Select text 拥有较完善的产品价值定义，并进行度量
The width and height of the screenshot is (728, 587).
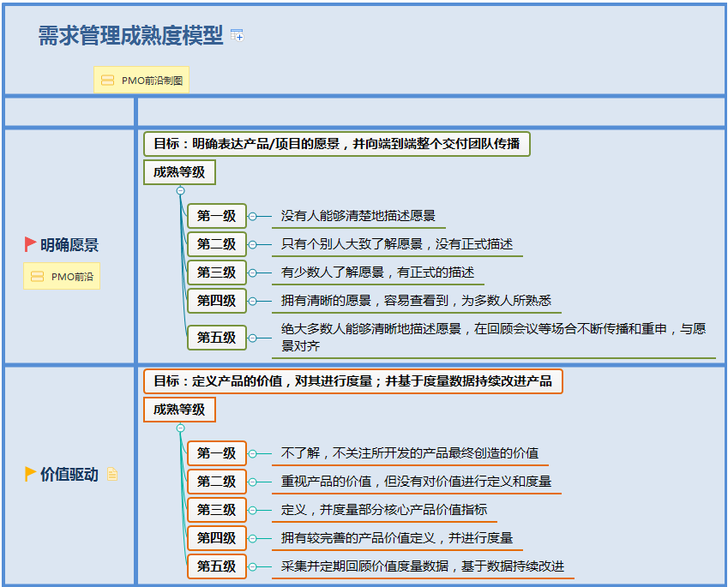coord(397,538)
